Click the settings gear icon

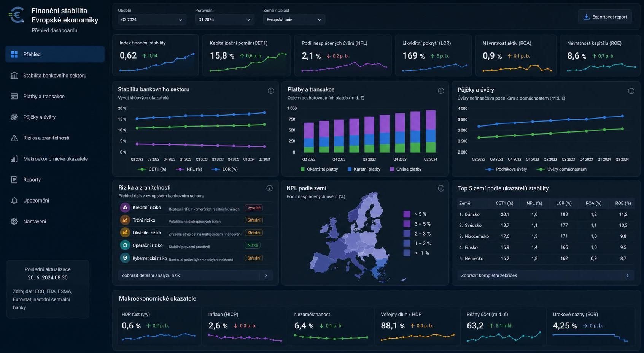coord(14,222)
